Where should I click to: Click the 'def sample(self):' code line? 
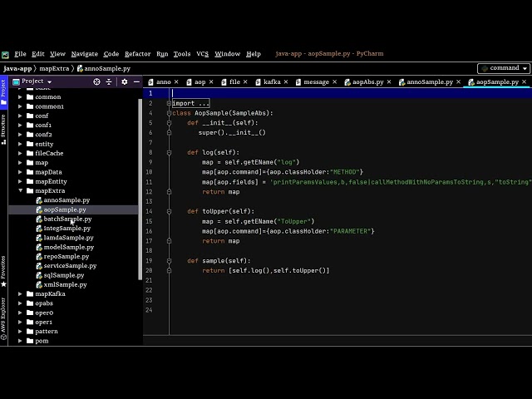[x=219, y=261]
